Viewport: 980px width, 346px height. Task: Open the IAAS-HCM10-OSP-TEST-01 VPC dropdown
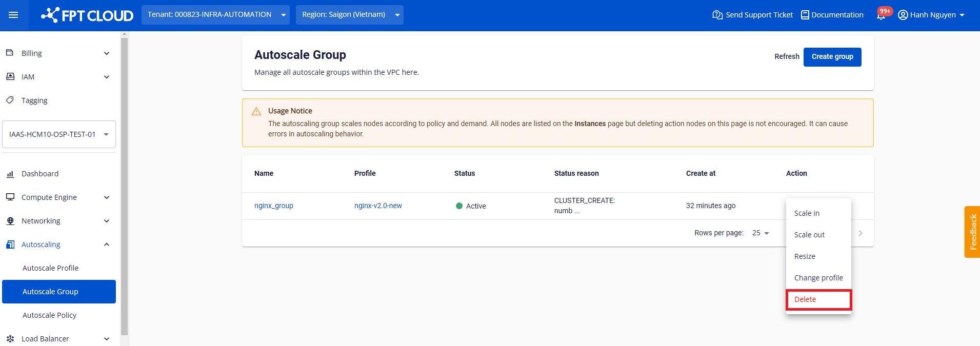point(58,134)
